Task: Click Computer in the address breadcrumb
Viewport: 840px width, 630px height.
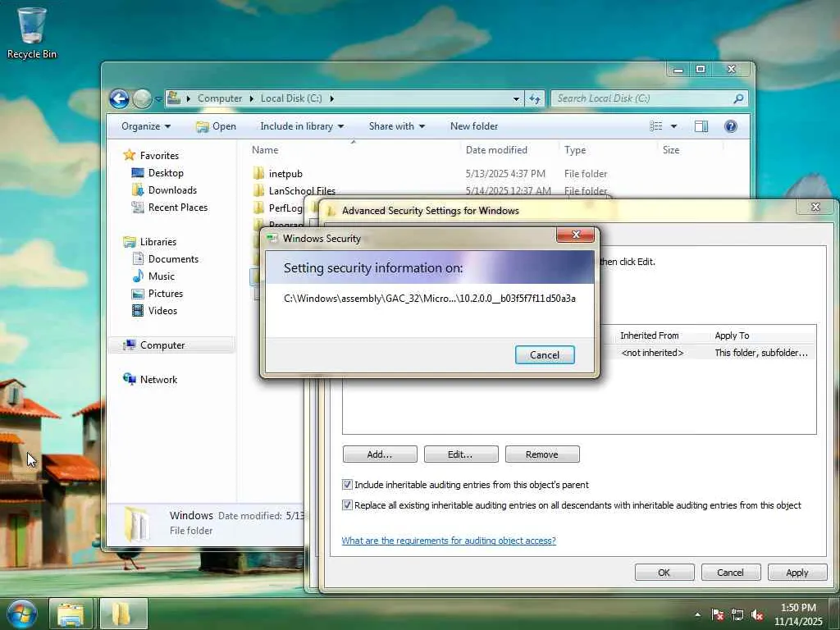Action: (x=220, y=98)
